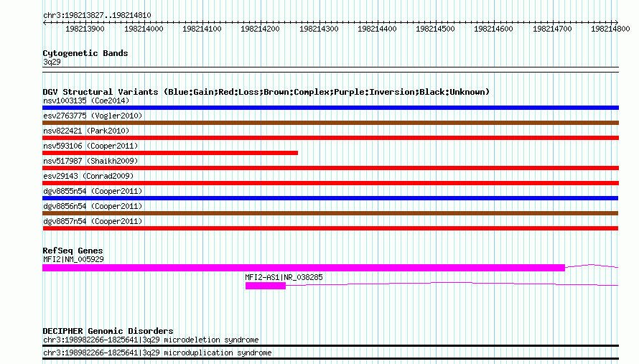
Task: Click the RefSeq Genes track title
Action: pos(73,251)
